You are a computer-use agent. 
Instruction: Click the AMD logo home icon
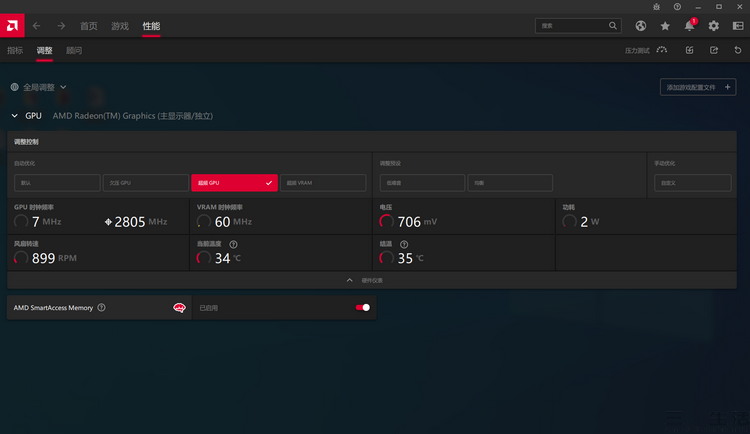[x=12, y=26]
